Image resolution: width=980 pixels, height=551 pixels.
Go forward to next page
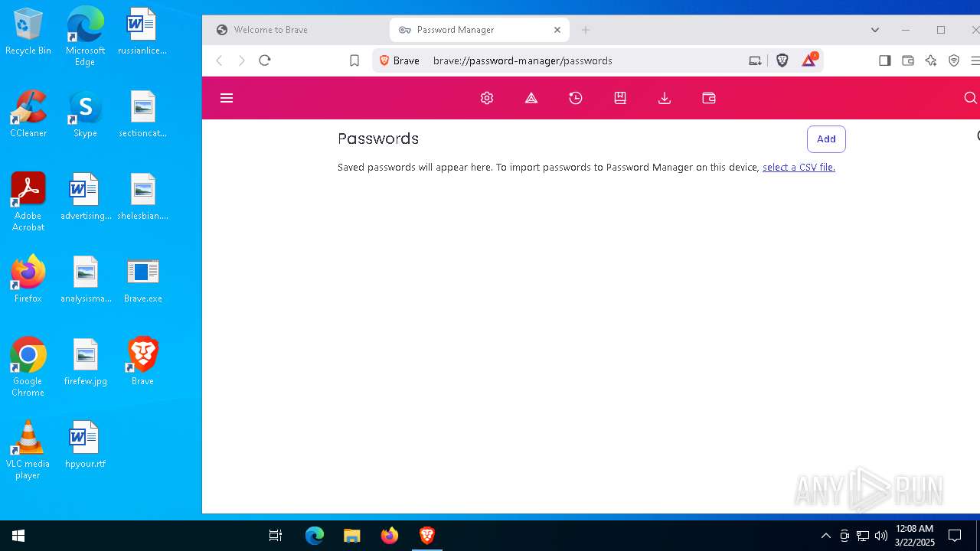[x=242, y=60]
